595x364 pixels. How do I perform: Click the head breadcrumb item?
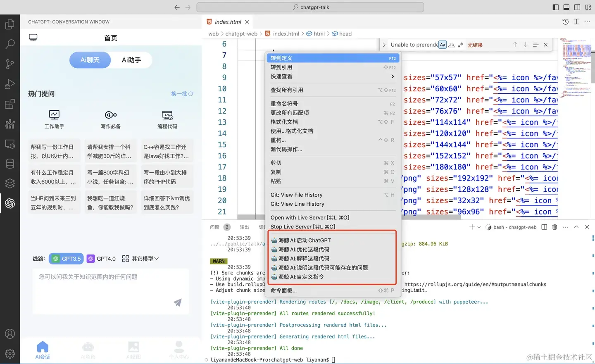pyautogui.click(x=342, y=34)
